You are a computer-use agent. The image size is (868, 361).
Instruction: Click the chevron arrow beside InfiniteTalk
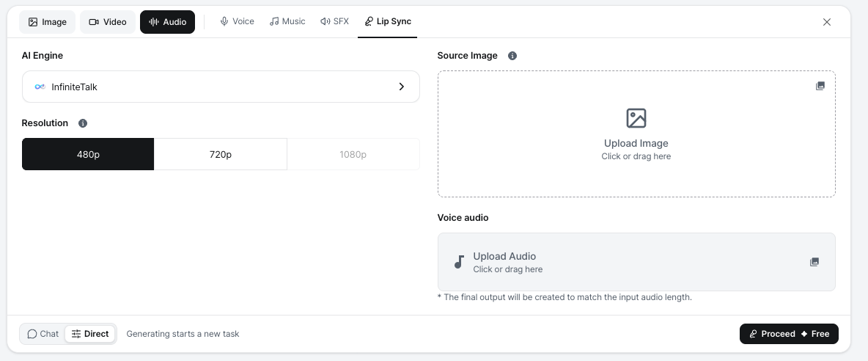click(402, 87)
